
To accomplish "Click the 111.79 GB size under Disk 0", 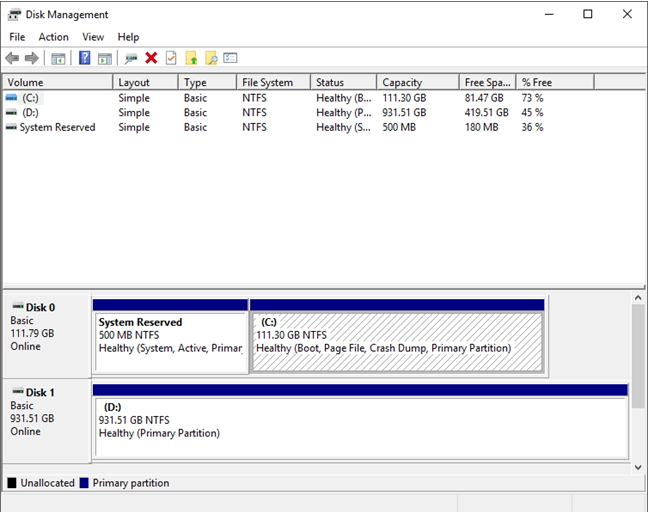I will click(x=32, y=333).
